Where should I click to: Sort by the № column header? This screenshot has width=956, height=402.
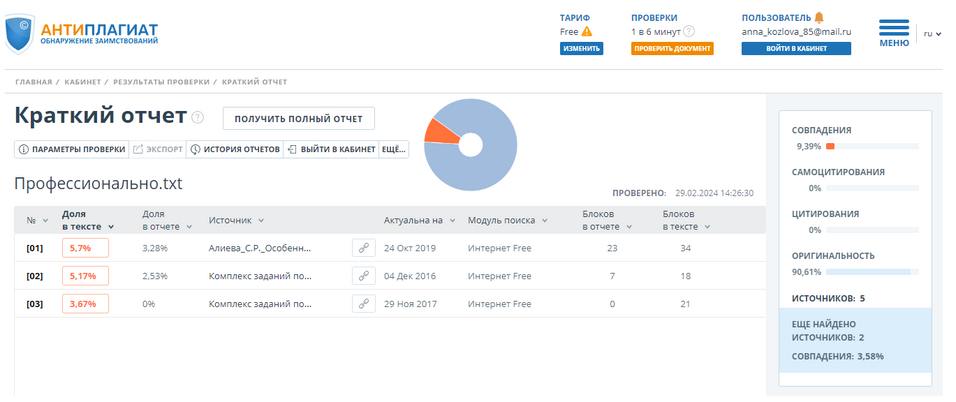[37, 221]
